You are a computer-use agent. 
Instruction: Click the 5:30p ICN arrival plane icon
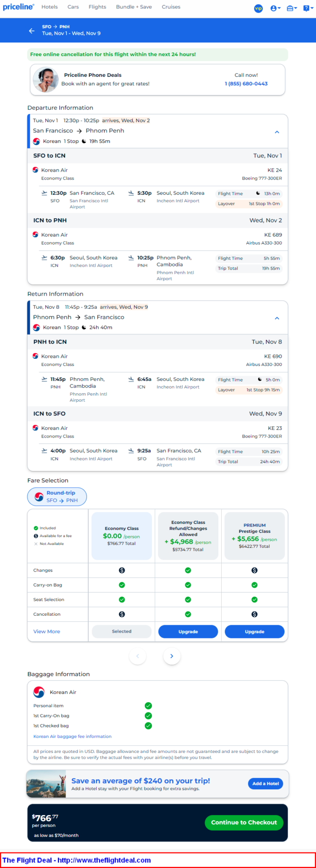click(131, 193)
